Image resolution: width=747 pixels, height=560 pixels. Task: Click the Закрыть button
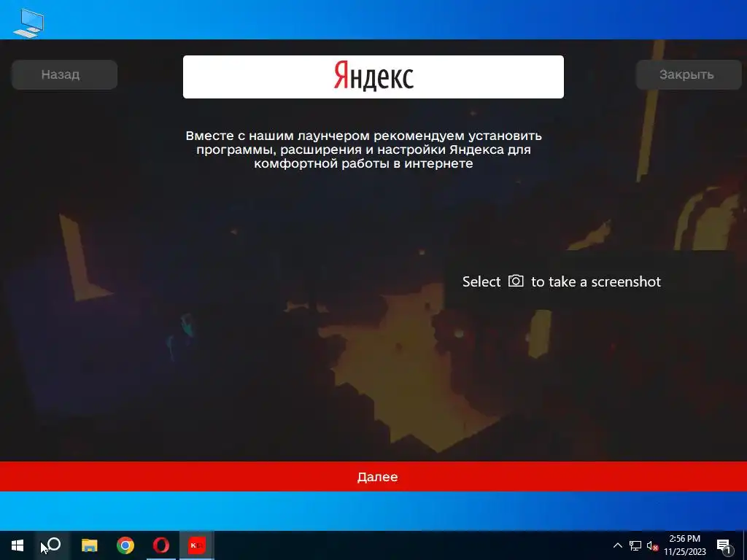[689, 75]
